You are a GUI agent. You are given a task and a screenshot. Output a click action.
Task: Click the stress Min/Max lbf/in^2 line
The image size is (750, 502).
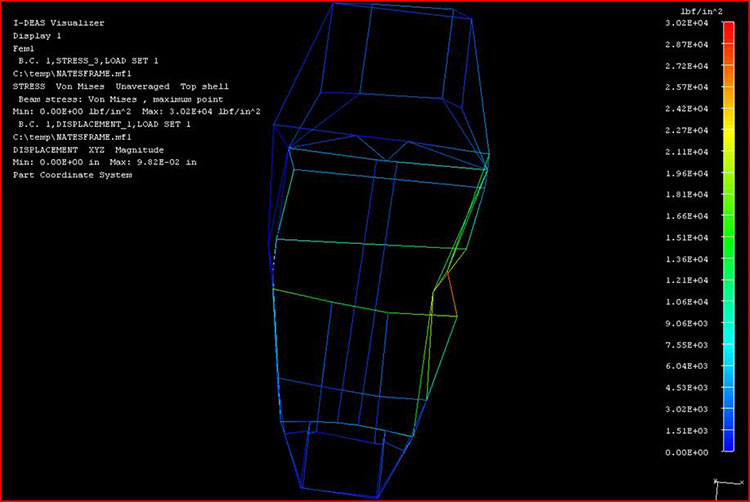(136, 111)
